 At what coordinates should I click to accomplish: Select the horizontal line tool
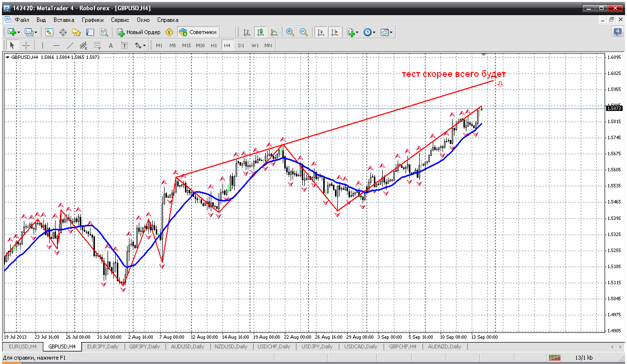coord(56,45)
